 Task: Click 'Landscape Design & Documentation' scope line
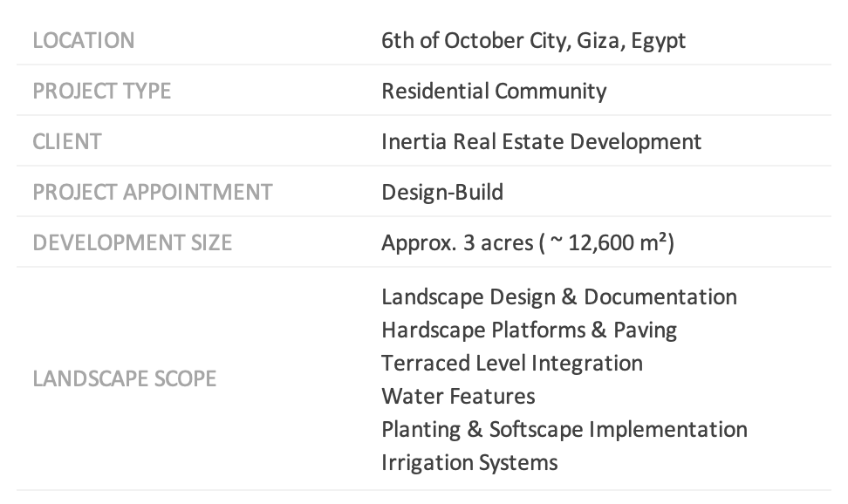(559, 296)
